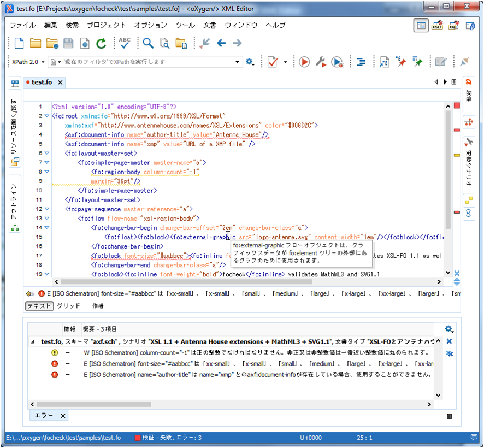Remove selected result with blue X
484x448 pixels.
[449, 341]
